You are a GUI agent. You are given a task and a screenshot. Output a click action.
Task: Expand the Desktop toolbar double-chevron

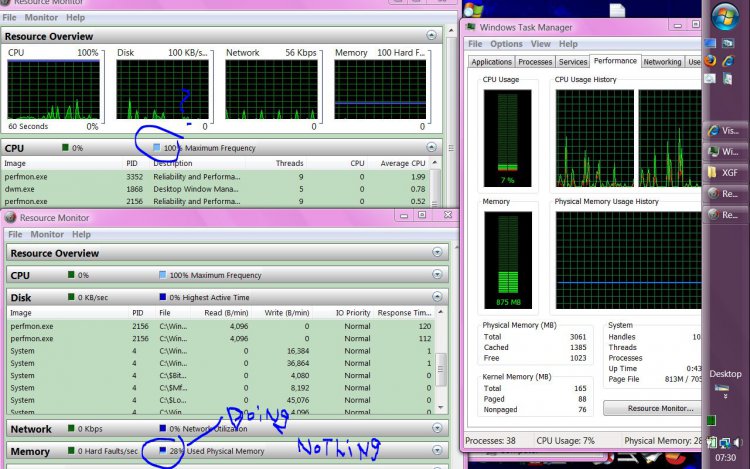coord(726,396)
